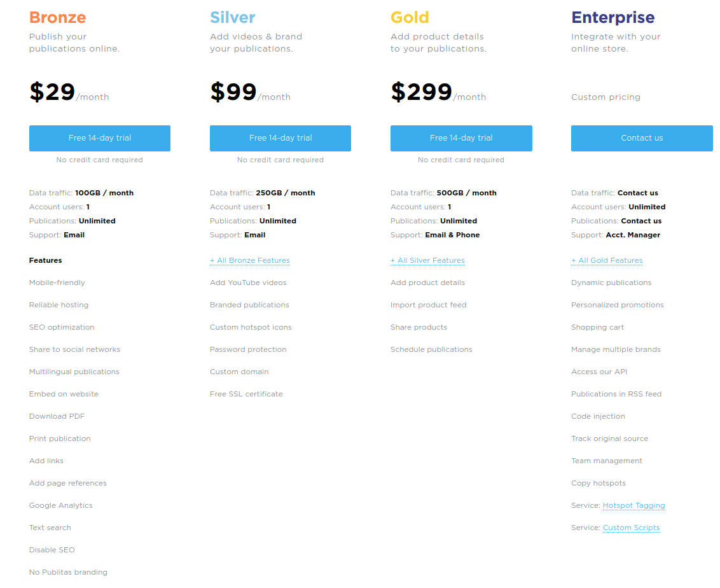Screen dimensions: 720x588
Task: Click the No Publitas branding feature
Action: click(x=68, y=572)
